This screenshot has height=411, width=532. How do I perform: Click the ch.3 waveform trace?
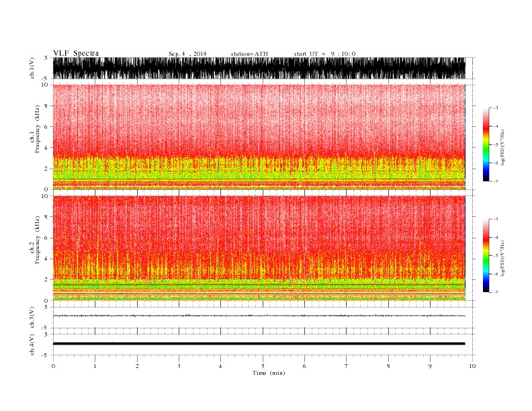[259, 316]
